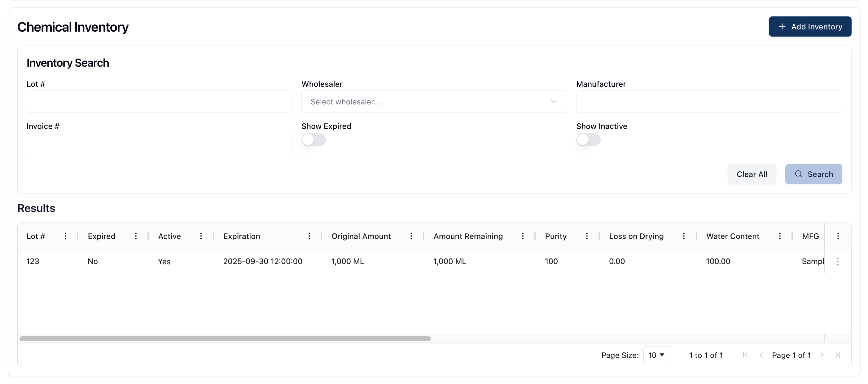Go to last page arrow
The image size is (868, 384).
[x=838, y=355]
